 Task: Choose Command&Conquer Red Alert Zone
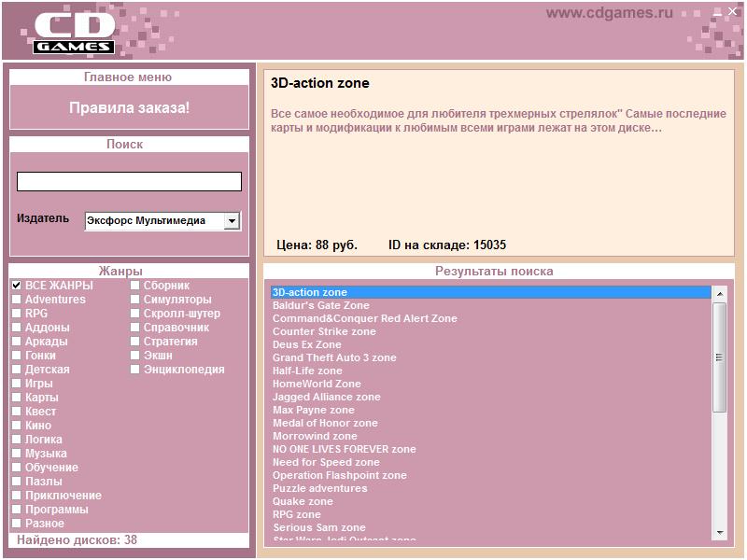click(491, 318)
